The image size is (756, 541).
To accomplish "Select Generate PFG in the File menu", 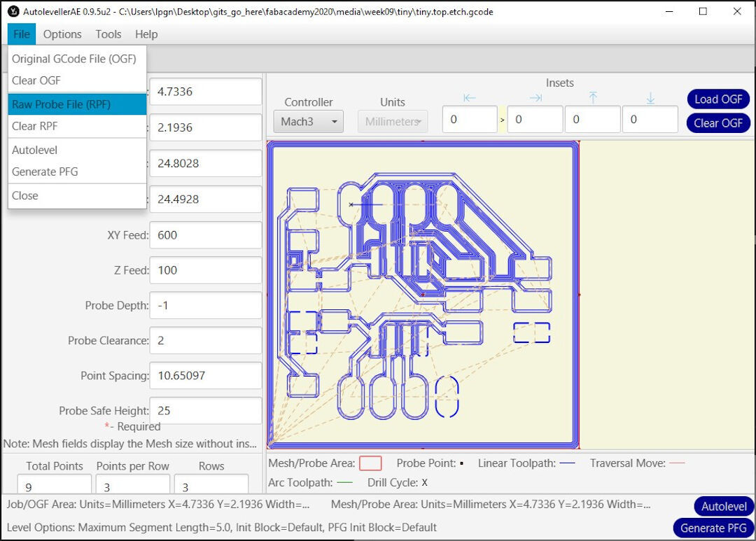I will (x=77, y=171).
